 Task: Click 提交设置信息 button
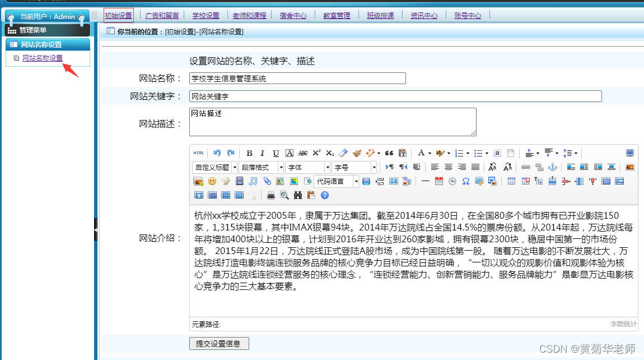[x=219, y=344]
